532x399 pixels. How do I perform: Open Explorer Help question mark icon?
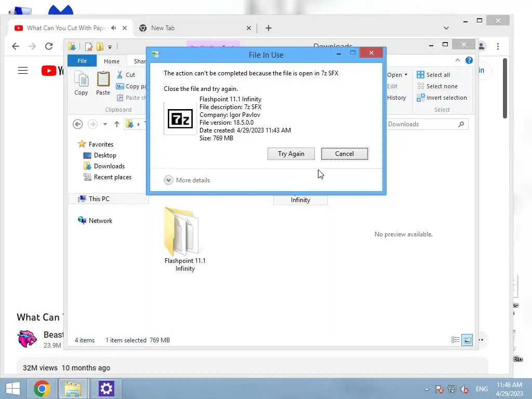click(x=469, y=60)
